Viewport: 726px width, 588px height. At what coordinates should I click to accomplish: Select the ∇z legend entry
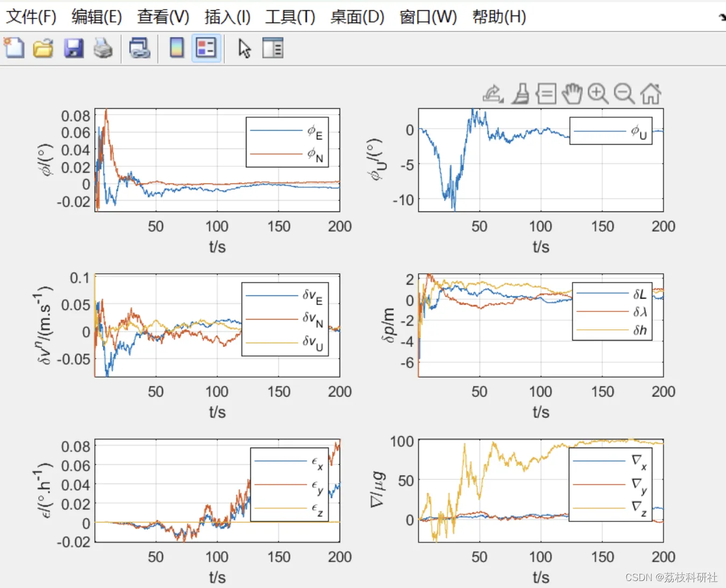tap(610, 508)
